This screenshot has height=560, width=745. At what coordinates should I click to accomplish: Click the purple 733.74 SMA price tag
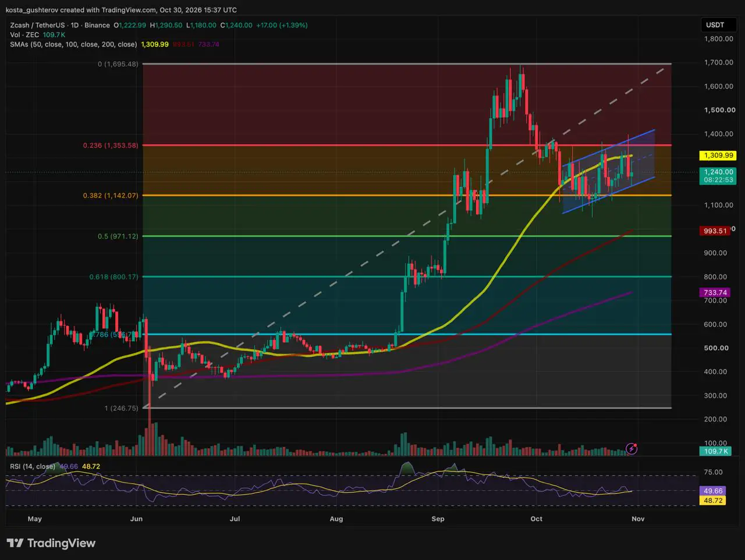tap(715, 293)
